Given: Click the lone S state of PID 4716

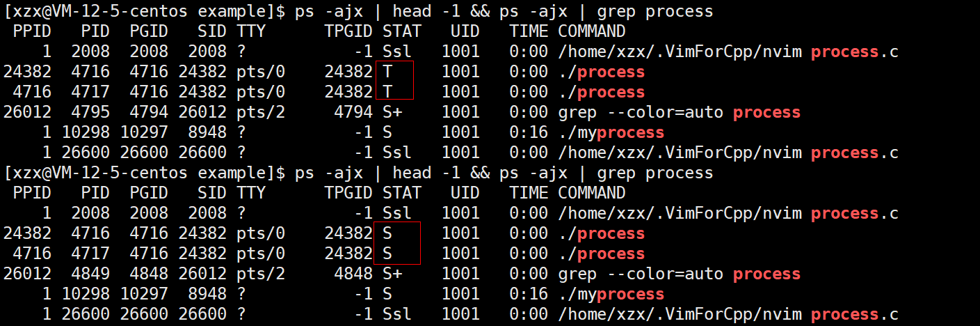Looking at the screenshot, I should (x=387, y=233).
